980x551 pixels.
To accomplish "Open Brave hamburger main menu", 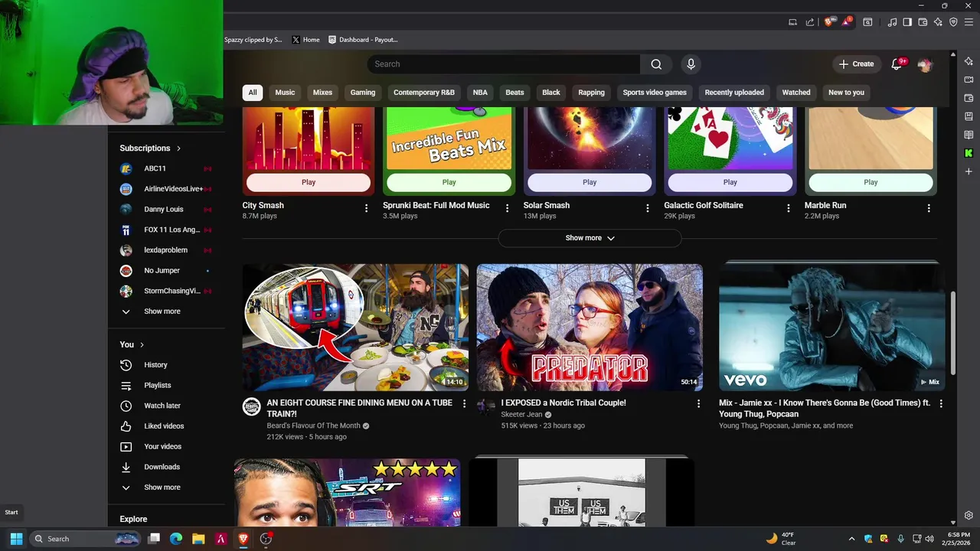I will (x=969, y=22).
